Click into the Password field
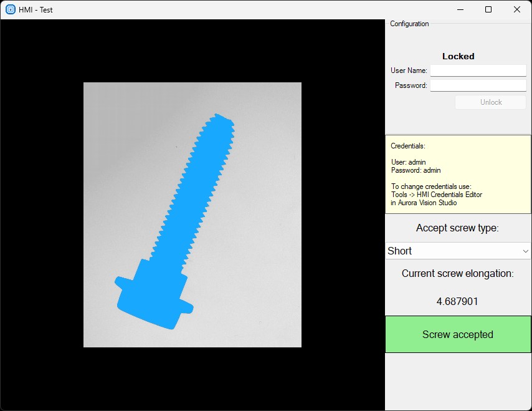Image resolution: width=532 pixels, height=411 pixels. (478, 85)
